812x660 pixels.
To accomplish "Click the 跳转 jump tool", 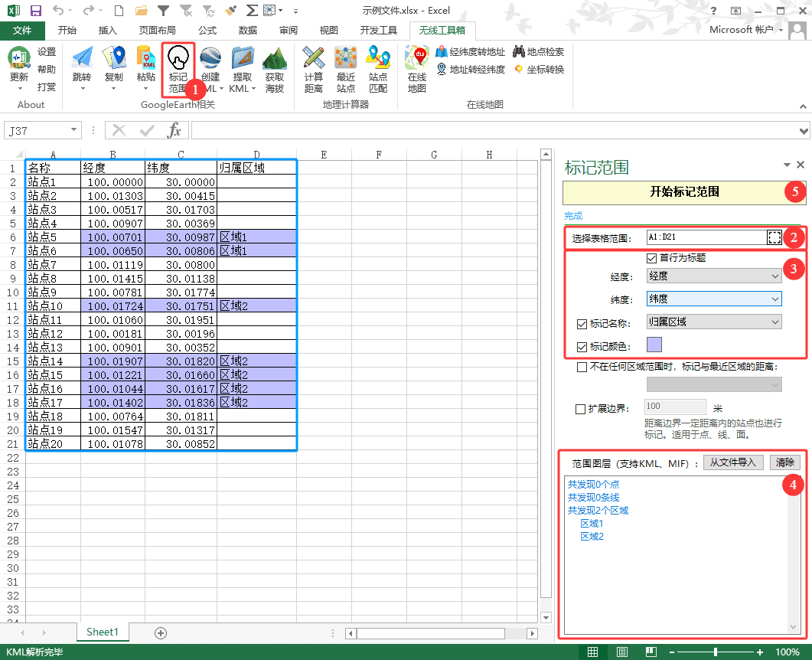I will pos(82,70).
